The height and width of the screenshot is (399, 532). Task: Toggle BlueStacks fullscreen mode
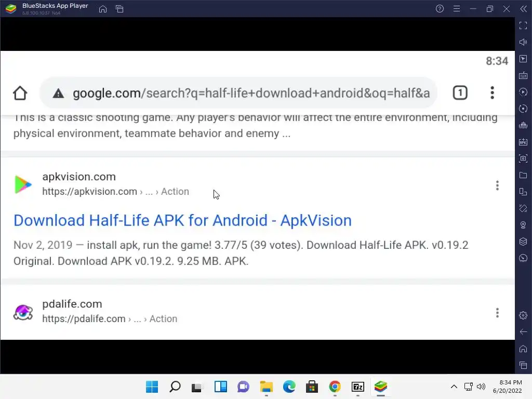tap(523, 25)
